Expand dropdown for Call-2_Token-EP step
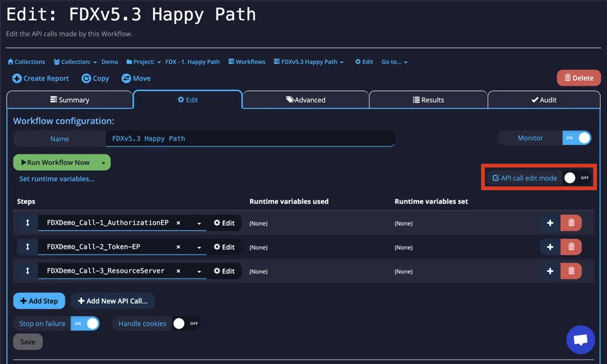This screenshot has width=607, height=364. pyautogui.click(x=199, y=247)
